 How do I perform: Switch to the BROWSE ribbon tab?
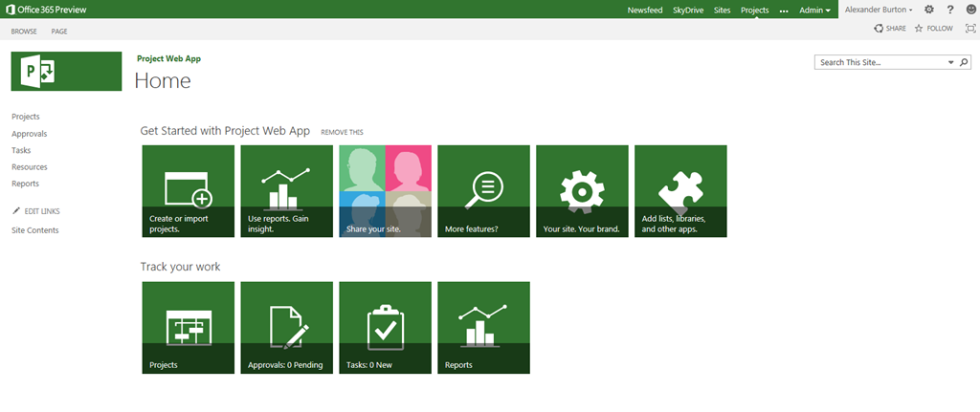pyautogui.click(x=24, y=32)
